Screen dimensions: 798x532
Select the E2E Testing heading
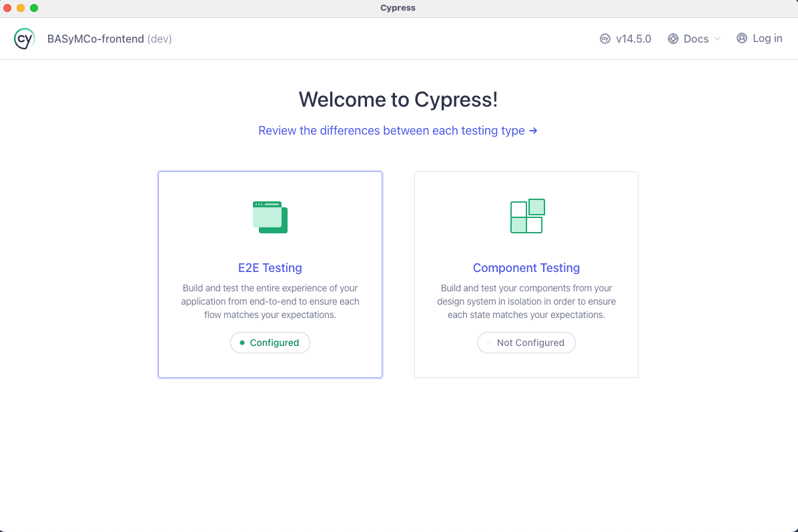pos(270,268)
